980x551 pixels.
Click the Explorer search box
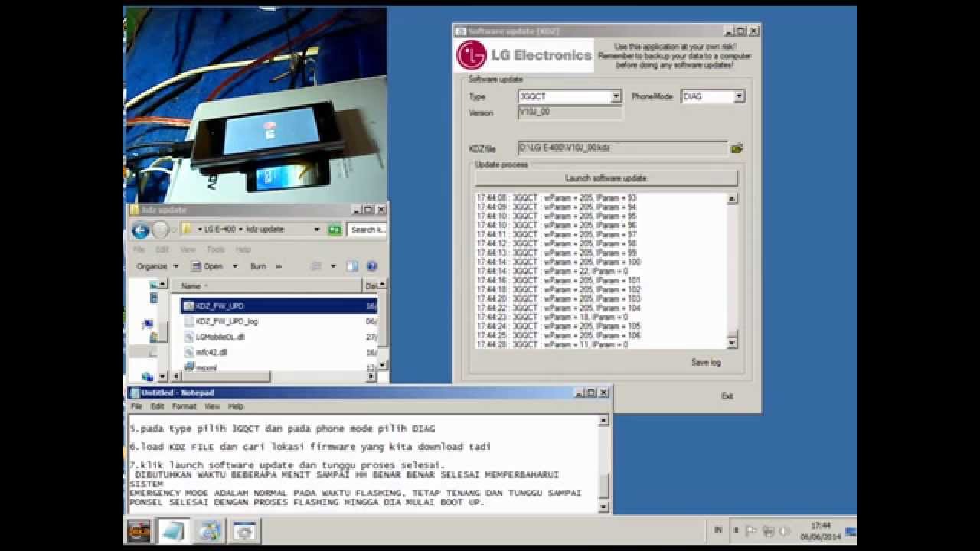tap(367, 229)
